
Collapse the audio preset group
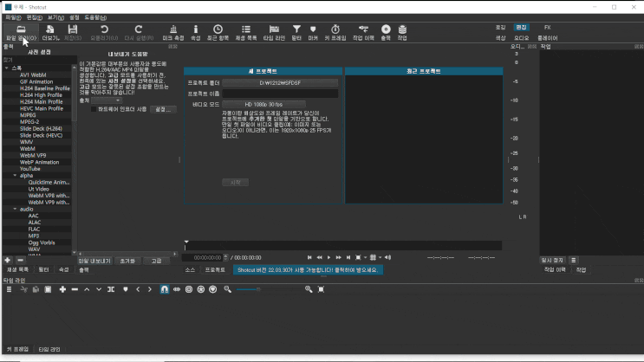coord(15,209)
